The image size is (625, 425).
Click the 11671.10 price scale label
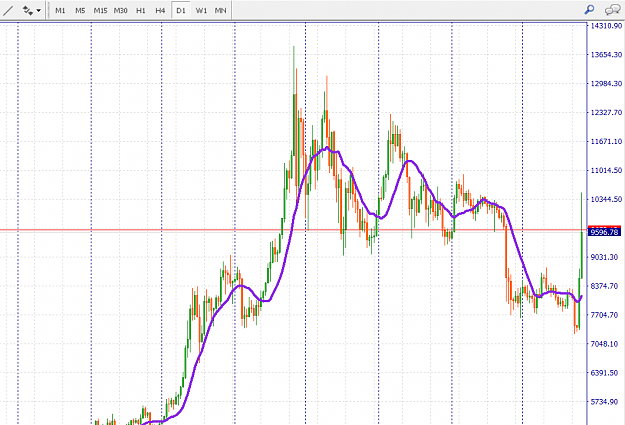coord(606,142)
